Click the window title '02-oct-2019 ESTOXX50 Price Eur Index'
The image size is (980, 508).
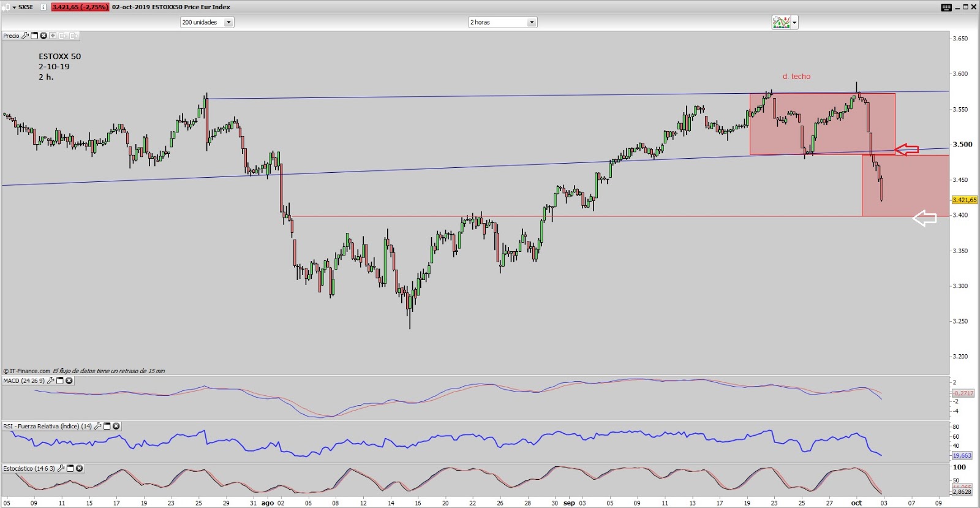[x=171, y=7]
